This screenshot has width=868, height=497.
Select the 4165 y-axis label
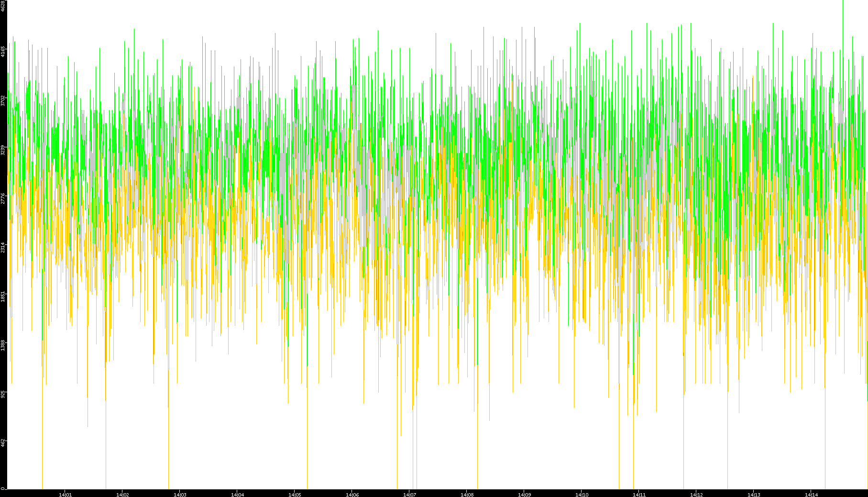[3, 51]
